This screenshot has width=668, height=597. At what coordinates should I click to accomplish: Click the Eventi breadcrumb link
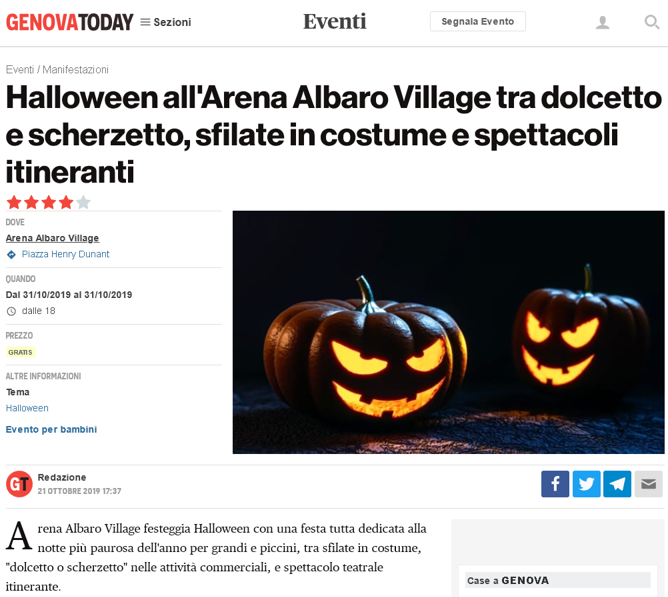click(20, 69)
